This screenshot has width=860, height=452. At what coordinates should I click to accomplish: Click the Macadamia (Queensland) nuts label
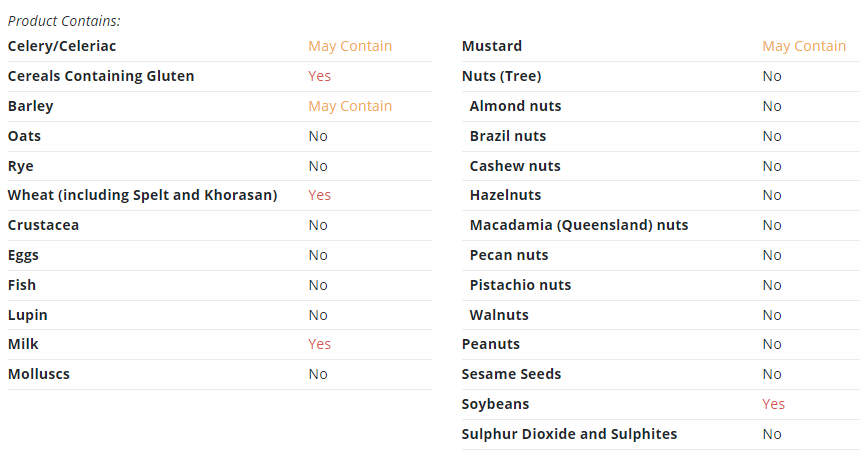[x=579, y=225]
